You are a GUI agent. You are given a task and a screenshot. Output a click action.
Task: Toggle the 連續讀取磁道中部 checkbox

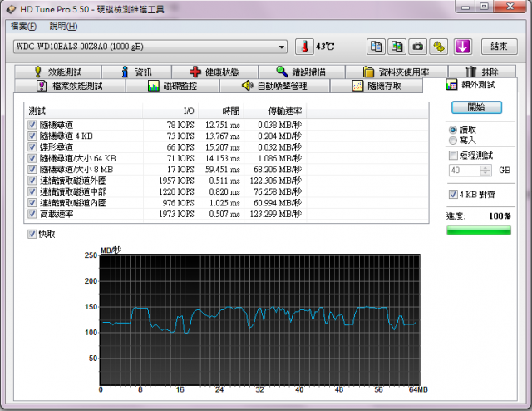click(x=32, y=191)
